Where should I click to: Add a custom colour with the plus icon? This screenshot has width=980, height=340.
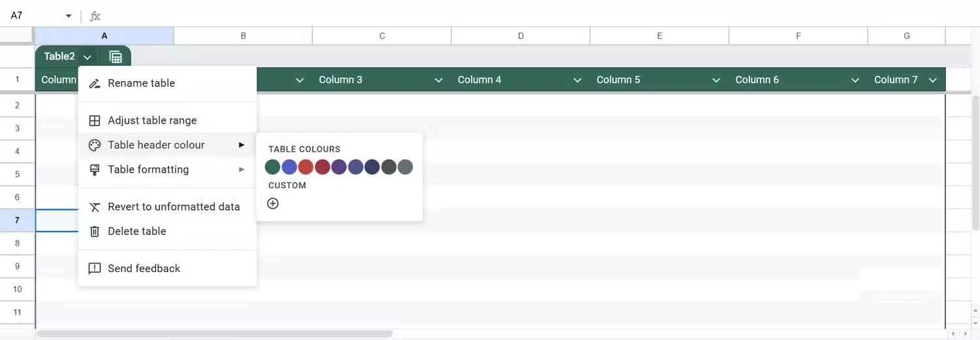[273, 203]
